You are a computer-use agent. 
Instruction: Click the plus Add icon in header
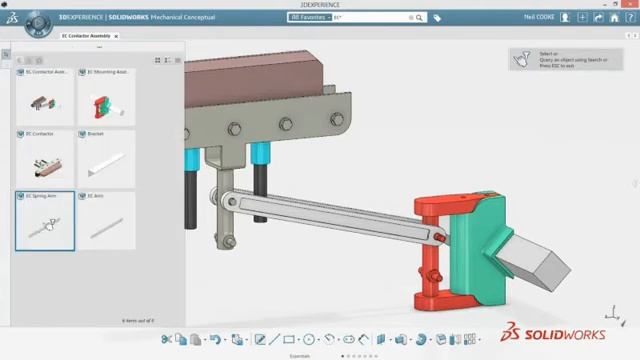coord(582,17)
